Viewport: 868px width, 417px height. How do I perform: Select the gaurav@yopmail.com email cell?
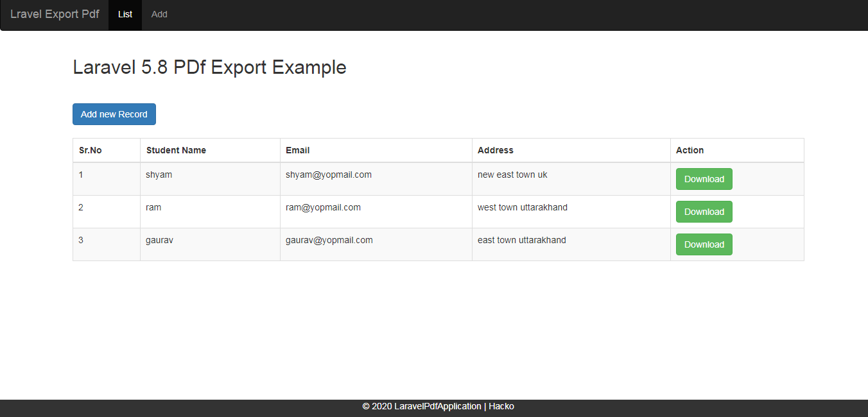click(x=329, y=240)
